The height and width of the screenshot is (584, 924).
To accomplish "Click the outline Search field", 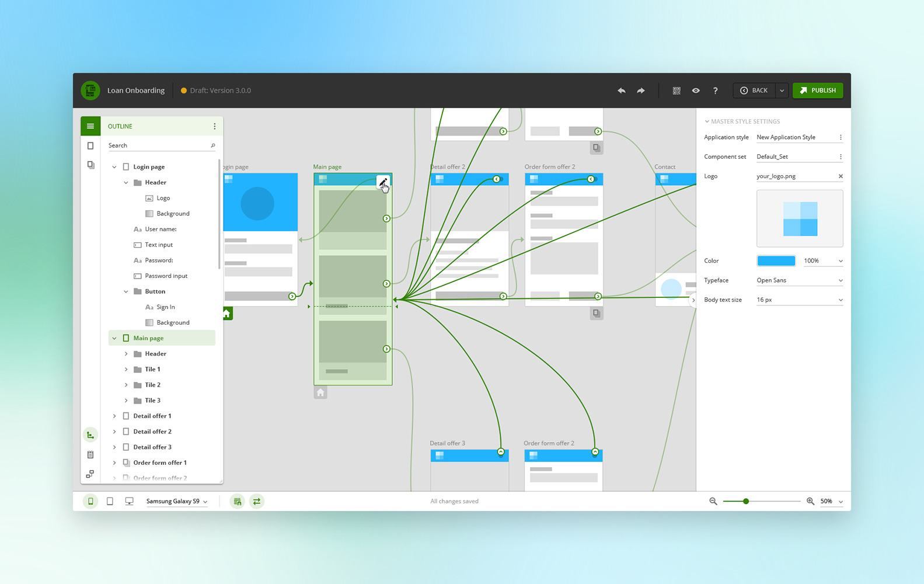I will tap(162, 145).
